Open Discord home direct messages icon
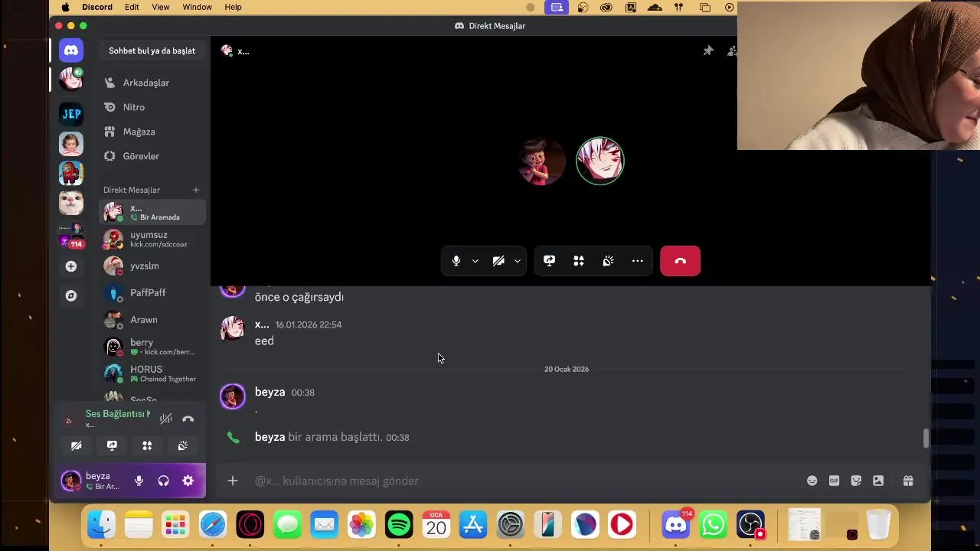Screen dimensions: 980x551 [x=71, y=51]
